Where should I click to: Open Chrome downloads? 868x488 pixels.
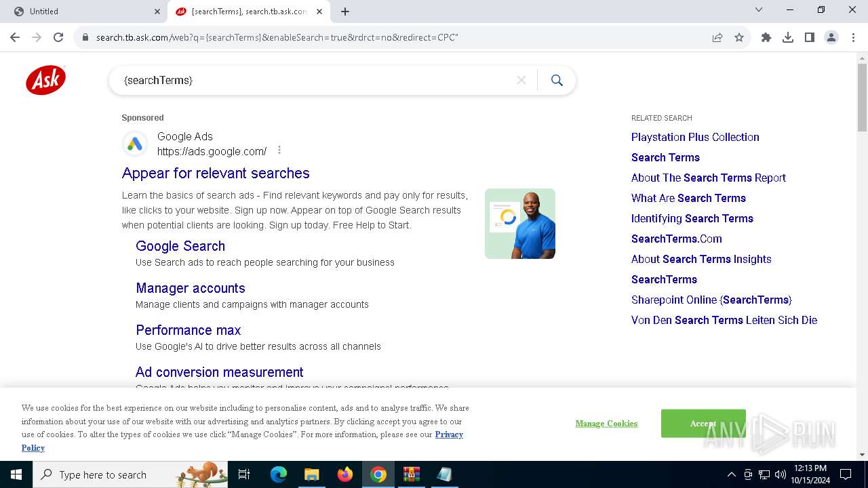[788, 37]
